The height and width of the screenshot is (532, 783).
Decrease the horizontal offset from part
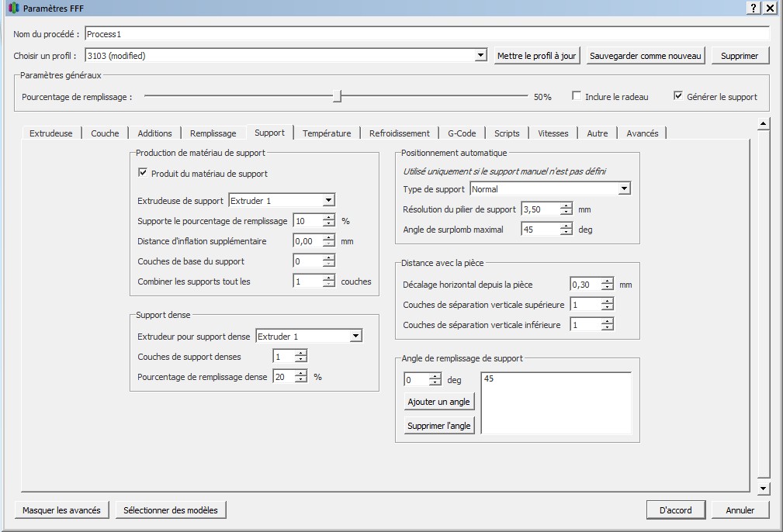(607, 288)
